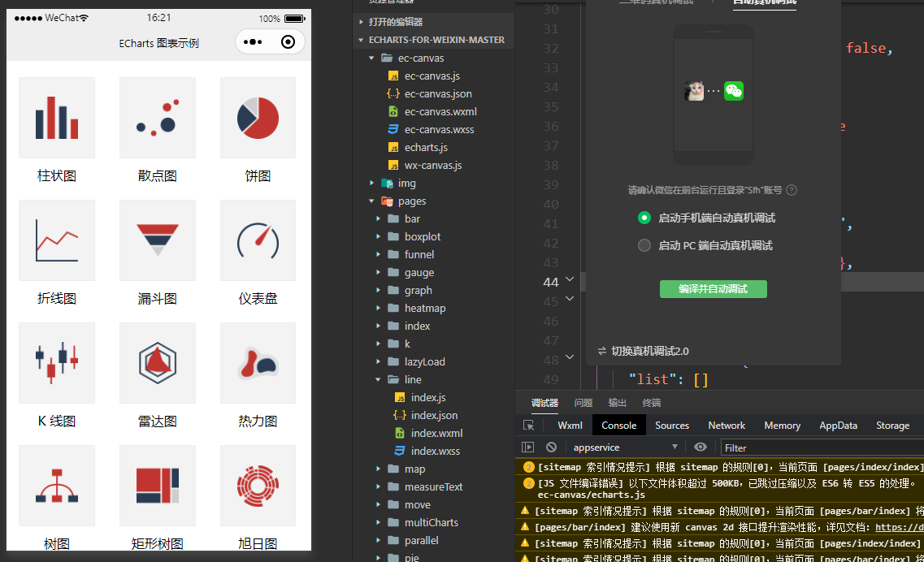Open the 树图 tree chart icon
The image size is (924, 562).
click(57, 486)
